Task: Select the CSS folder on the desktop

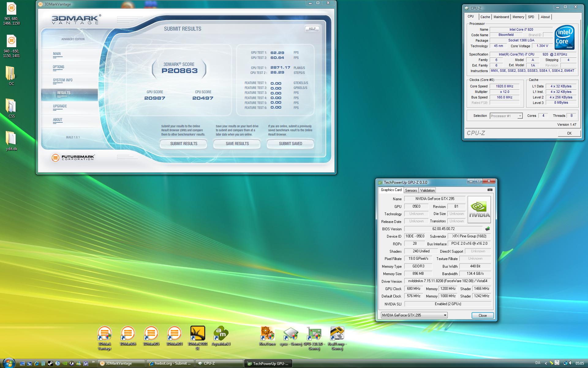Action: coord(11,108)
